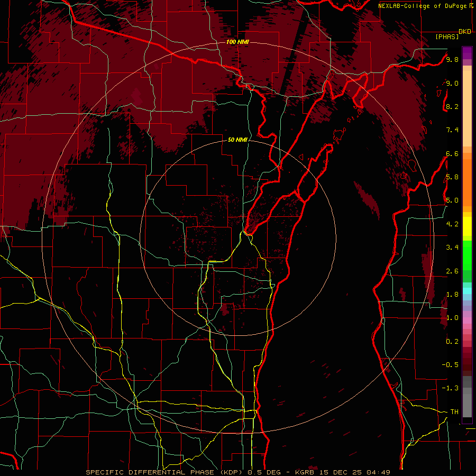The width and height of the screenshot is (476, 476).
Task: Click the 9.8 legend value
Action: coord(452,59)
